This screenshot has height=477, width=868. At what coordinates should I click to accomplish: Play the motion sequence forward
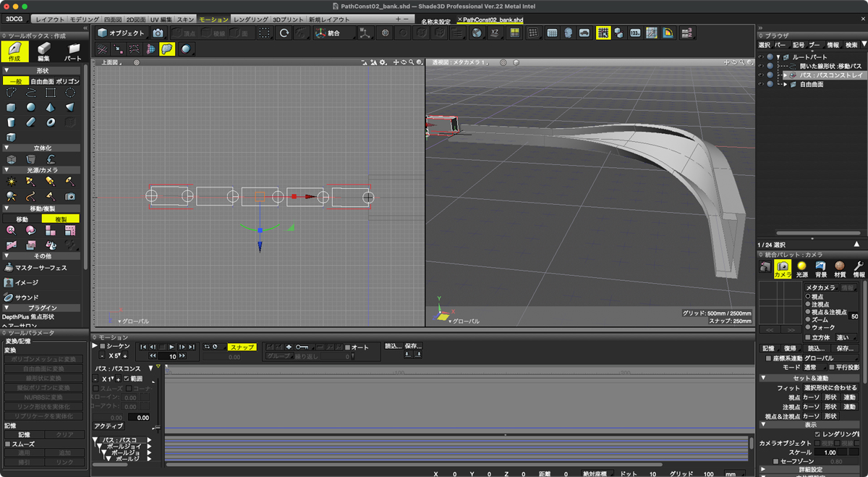[171, 347]
